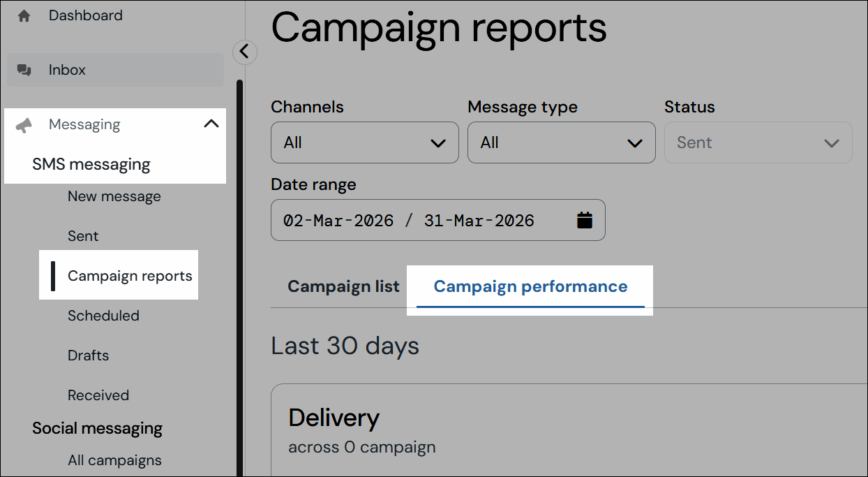Click the SMS messaging heading
Image resolution: width=868 pixels, height=477 pixels.
(91, 165)
